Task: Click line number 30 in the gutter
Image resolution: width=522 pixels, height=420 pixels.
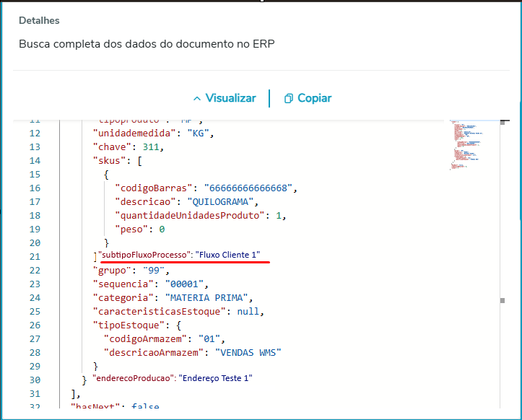Action: [x=35, y=380]
